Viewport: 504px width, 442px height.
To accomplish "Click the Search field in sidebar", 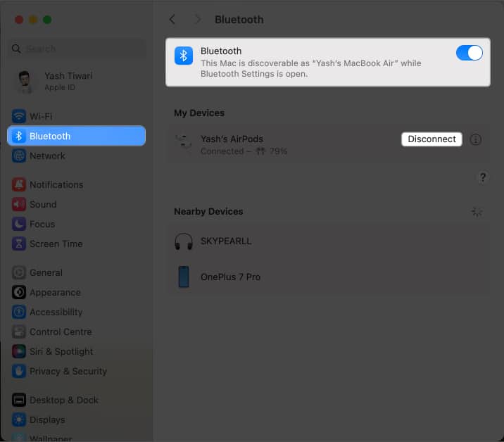I will pos(77,49).
